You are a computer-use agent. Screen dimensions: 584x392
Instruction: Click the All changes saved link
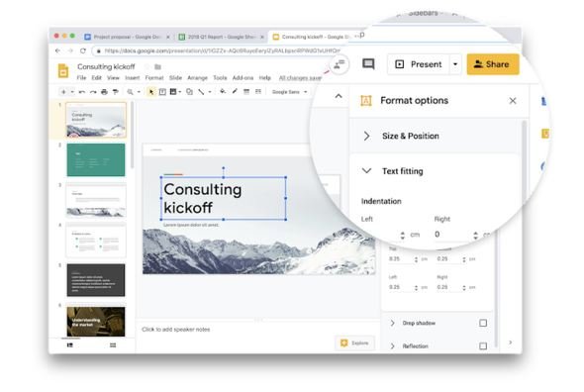point(300,78)
